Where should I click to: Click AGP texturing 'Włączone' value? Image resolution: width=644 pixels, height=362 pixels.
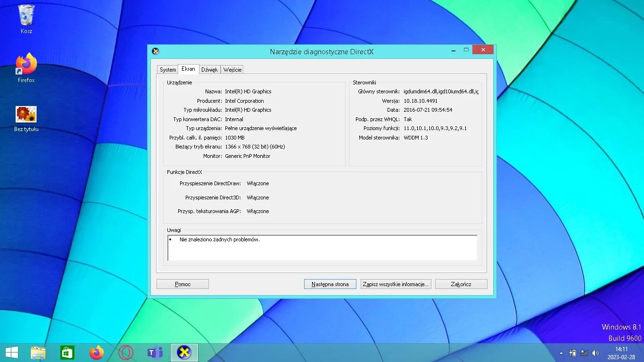point(258,211)
